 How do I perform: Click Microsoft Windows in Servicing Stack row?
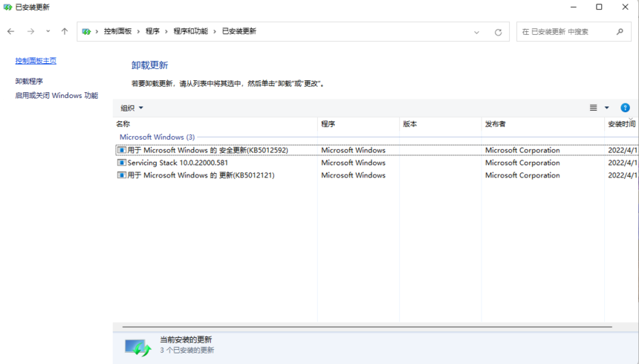tap(354, 163)
